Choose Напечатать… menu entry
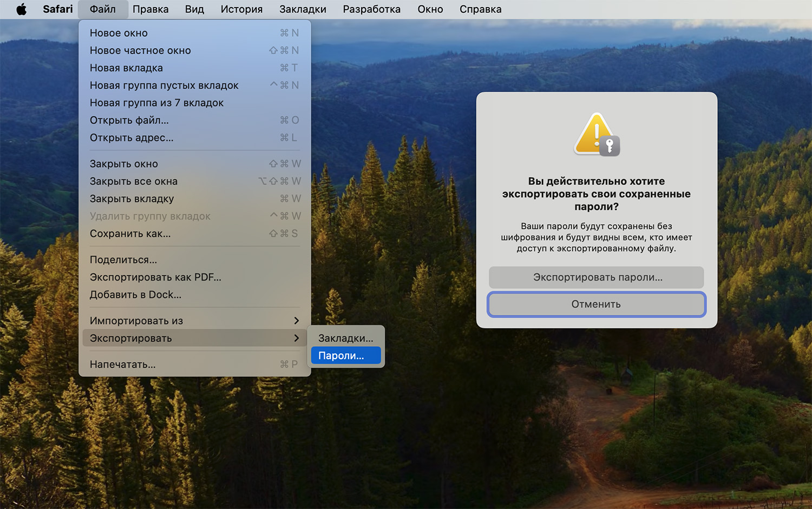Viewport: 812px width, 509px height. (x=194, y=365)
